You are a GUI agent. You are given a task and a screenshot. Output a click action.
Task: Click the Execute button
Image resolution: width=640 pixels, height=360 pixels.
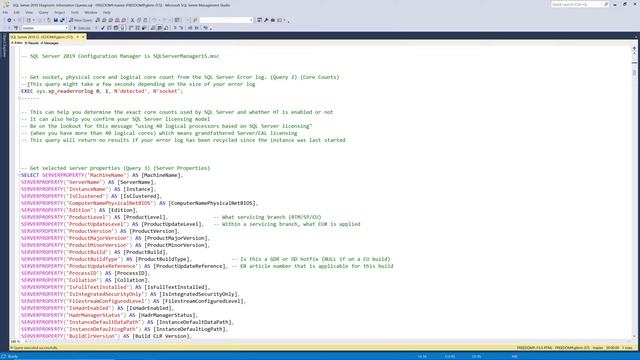82,28
